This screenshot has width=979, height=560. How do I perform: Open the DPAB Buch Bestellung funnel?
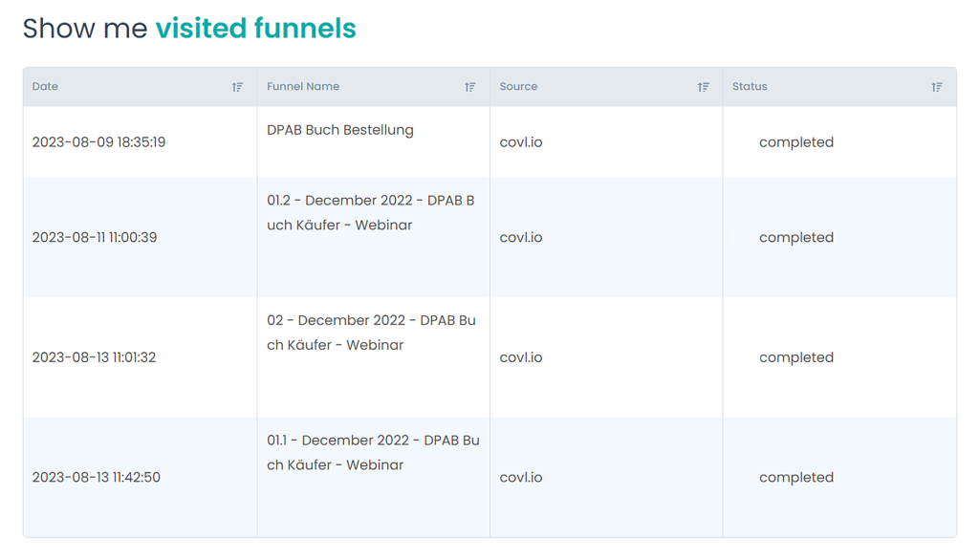pyautogui.click(x=340, y=130)
